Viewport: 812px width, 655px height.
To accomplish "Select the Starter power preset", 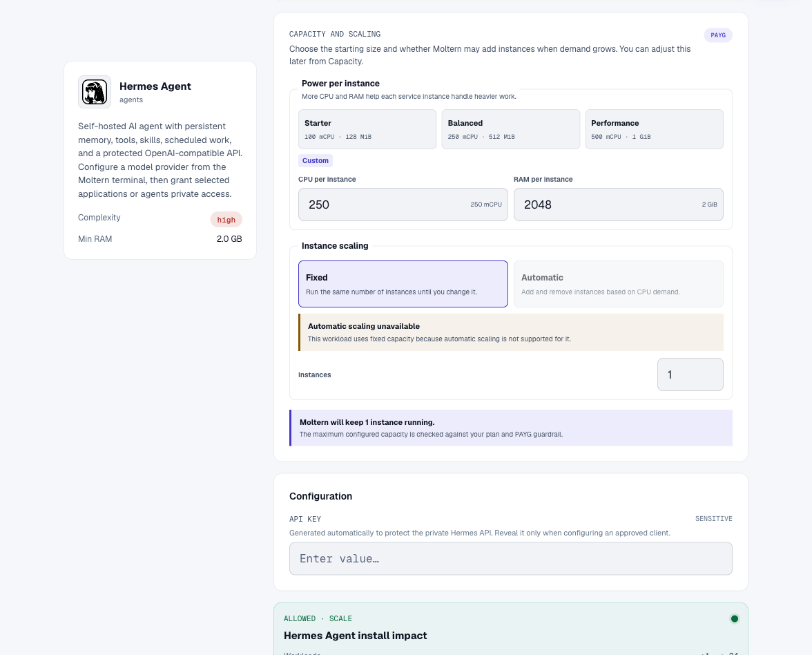I will tap(367, 129).
